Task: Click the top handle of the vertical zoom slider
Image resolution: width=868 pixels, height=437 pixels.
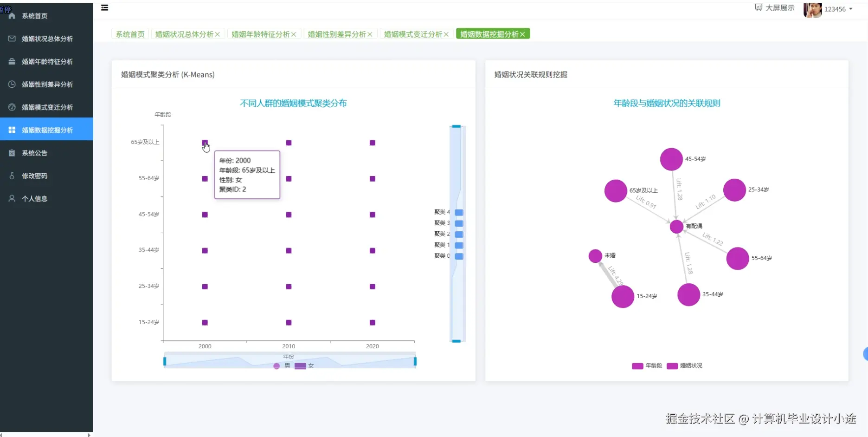Action: [x=457, y=126]
